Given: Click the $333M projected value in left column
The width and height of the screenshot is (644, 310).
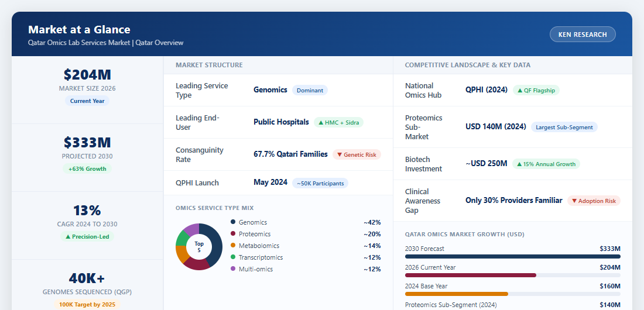Looking at the screenshot, I should (87, 143).
